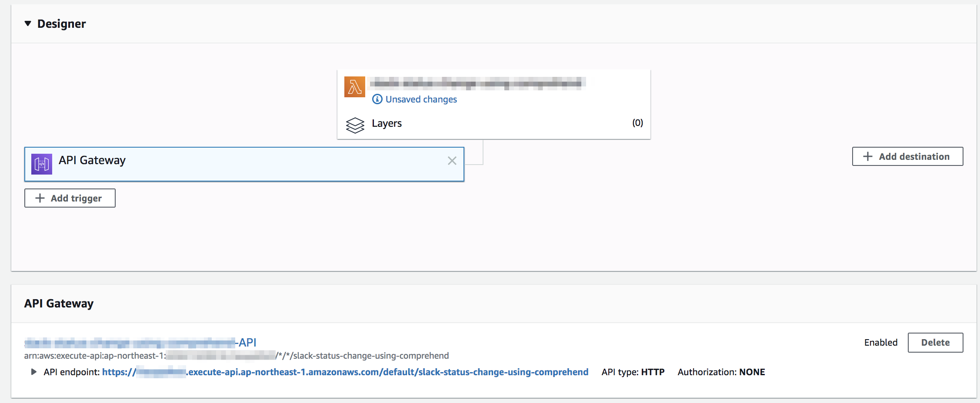The image size is (980, 403).
Task: Click the Add trigger button
Action: tap(70, 198)
